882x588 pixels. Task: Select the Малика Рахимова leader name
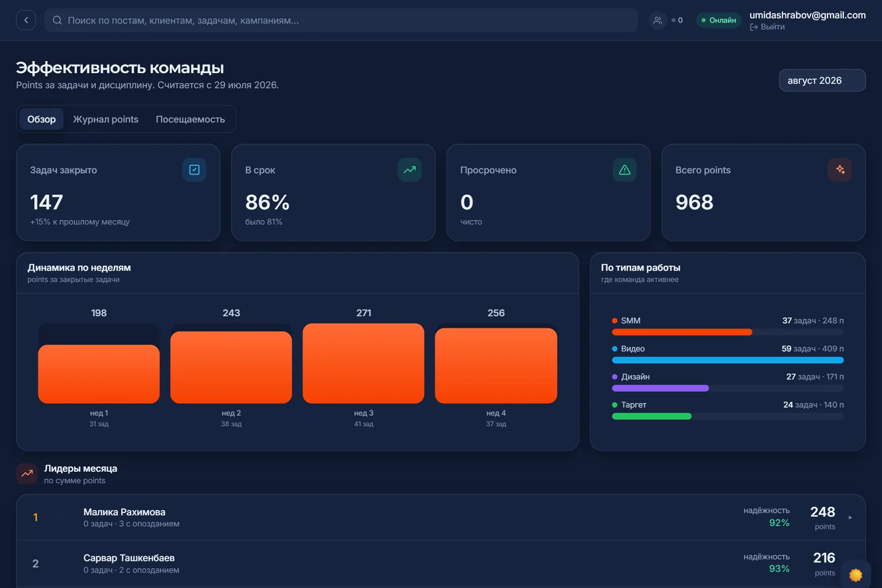(x=124, y=512)
